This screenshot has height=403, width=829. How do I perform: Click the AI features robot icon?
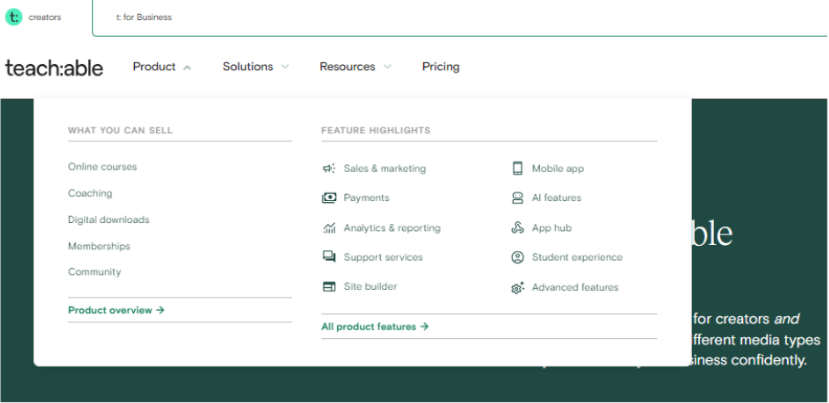click(518, 198)
